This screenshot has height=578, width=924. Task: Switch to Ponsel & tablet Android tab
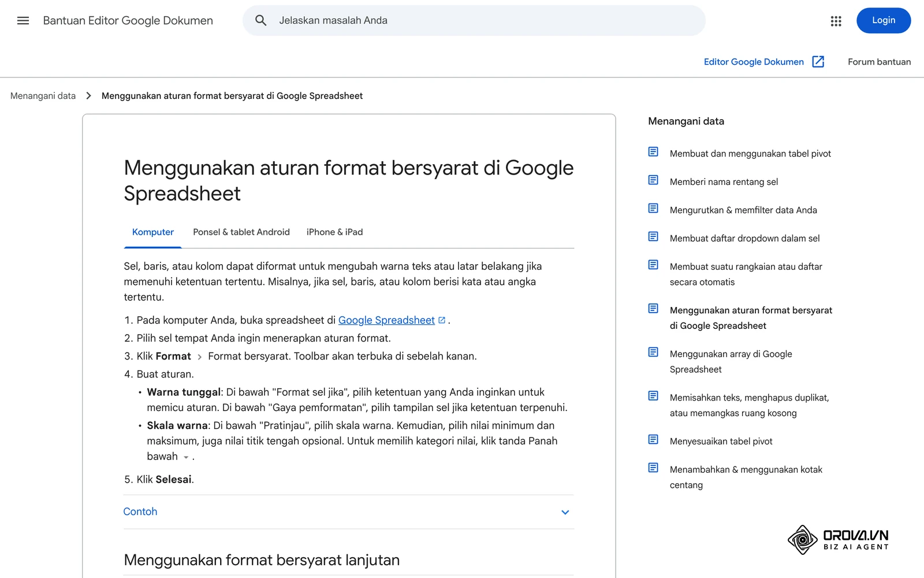point(241,232)
